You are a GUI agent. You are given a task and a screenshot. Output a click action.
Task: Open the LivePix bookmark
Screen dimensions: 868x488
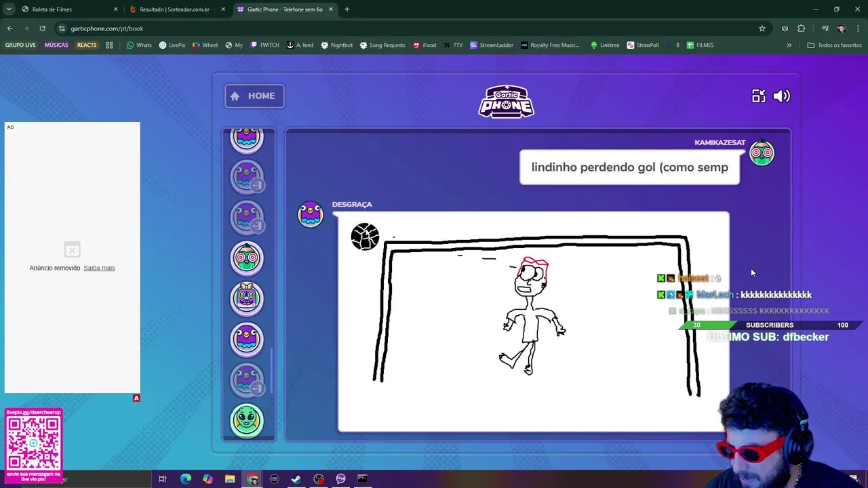point(172,45)
